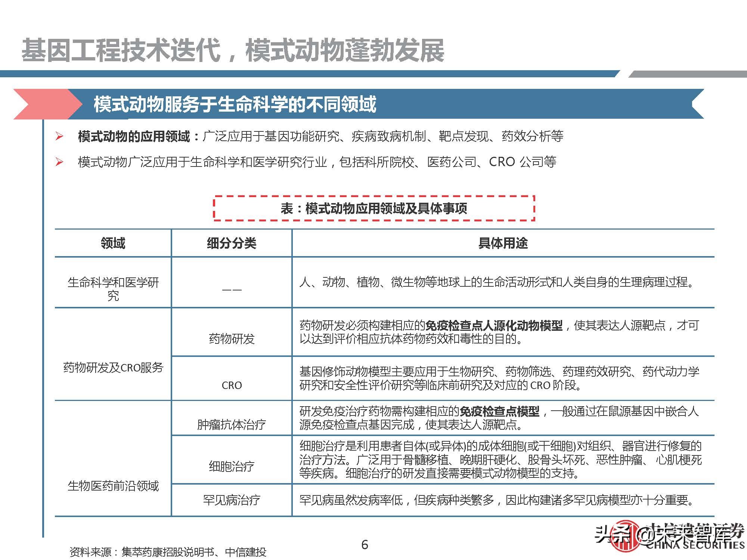Select the bold text 模式动物的应用领域：
Viewport: 747px width, 560px height.
click(139, 136)
